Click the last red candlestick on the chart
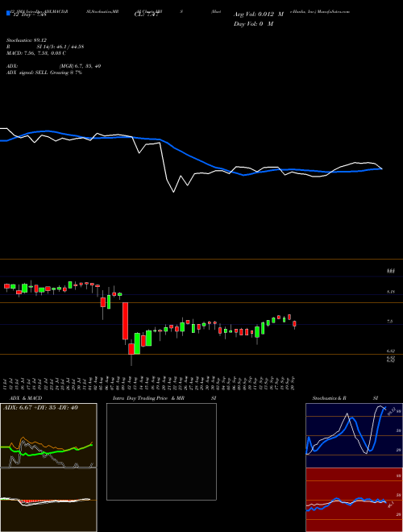403x532 pixels. pyautogui.click(x=294, y=324)
